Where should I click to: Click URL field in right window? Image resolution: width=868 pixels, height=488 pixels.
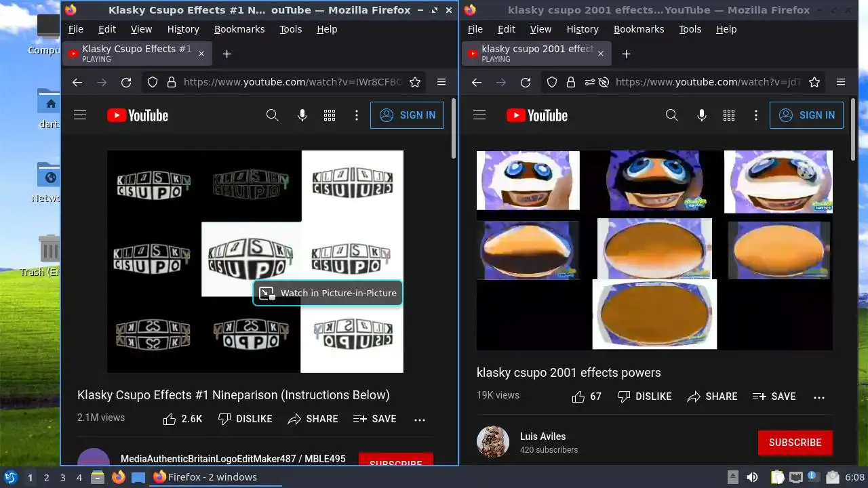tap(708, 82)
